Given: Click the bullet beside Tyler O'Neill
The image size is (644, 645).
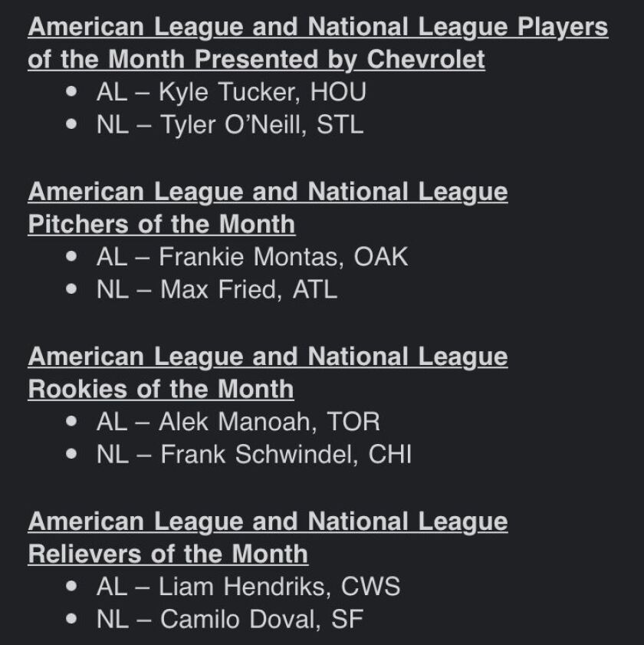Looking at the screenshot, I should pyautogui.click(x=71, y=123).
